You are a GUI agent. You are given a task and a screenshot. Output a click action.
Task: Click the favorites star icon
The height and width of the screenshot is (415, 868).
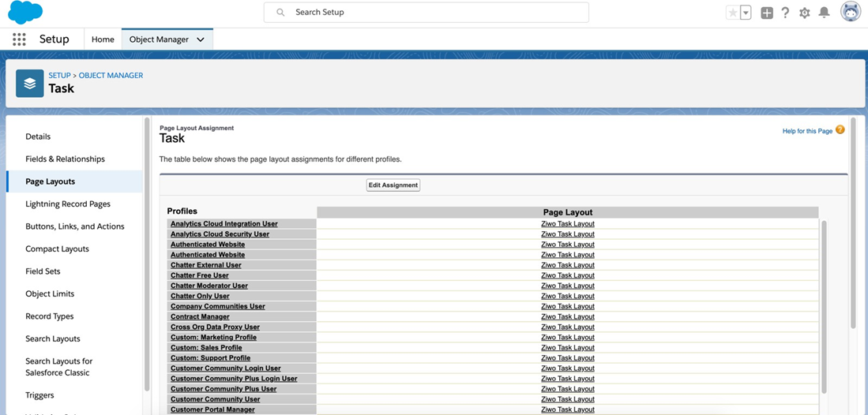click(x=732, y=13)
